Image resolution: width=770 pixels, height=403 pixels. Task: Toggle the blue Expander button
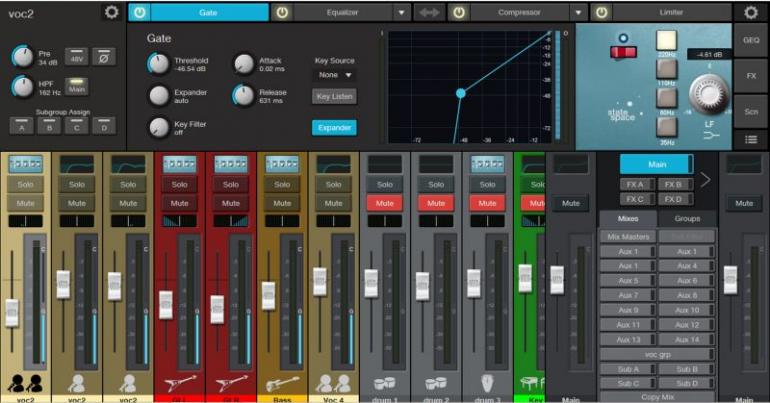(x=334, y=128)
